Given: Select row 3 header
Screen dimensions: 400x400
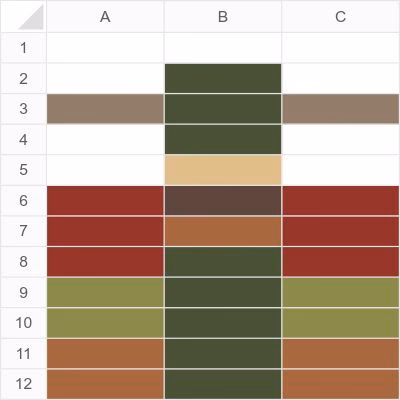Looking at the screenshot, I should (x=23, y=109).
